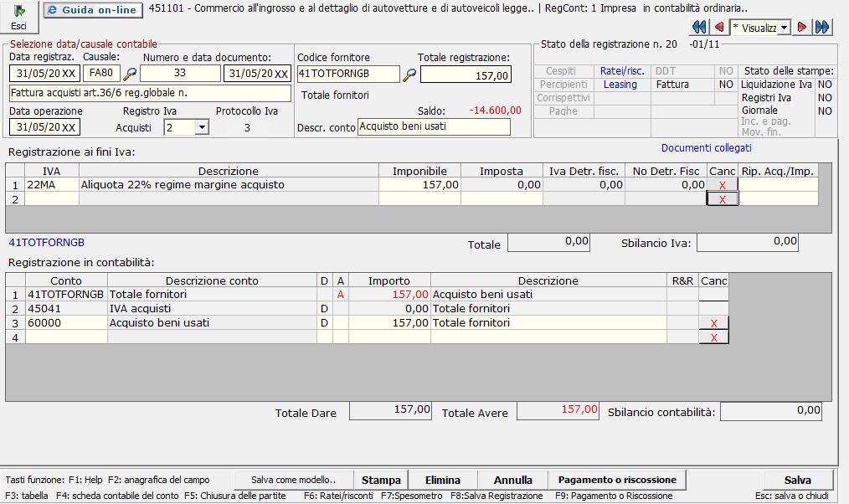Screen dimensions: 849x504
Task: Click the Totale registrazione amount field
Action: click(x=466, y=75)
